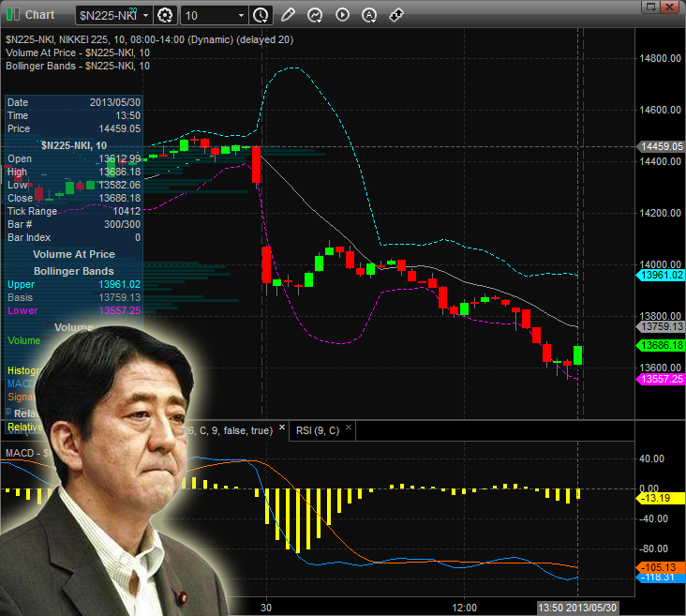The image size is (686, 616).
Task: Click the magenta 13557.25 lower band label
Action: (661, 379)
